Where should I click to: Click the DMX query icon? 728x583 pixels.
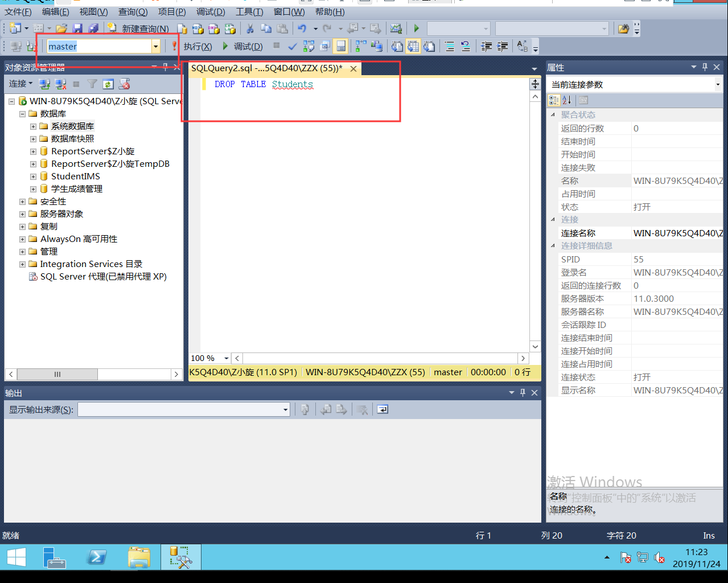[214, 28]
